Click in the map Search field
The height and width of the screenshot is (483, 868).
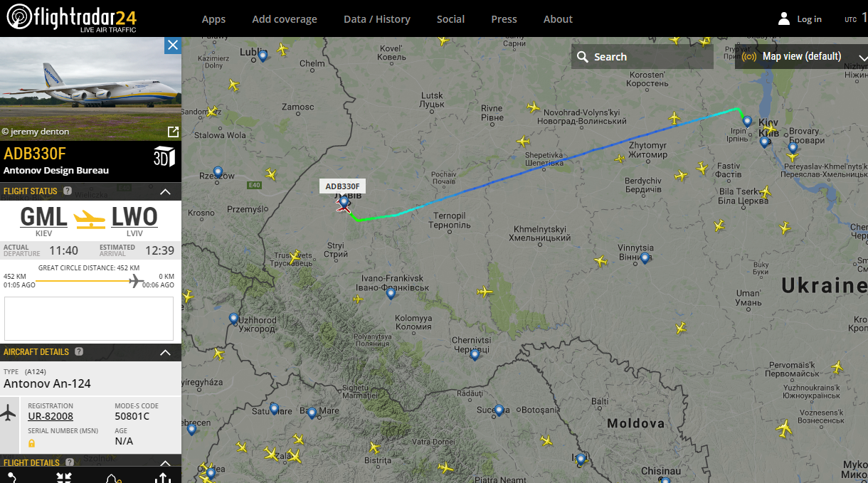(x=642, y=57)
